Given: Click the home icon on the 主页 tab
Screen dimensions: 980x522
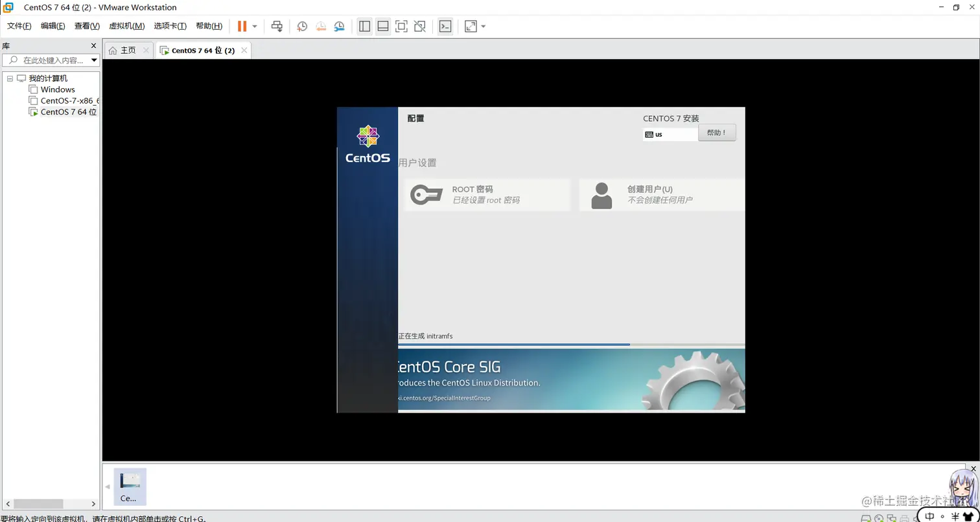Looking at the screenshot, I should (113, 51).
